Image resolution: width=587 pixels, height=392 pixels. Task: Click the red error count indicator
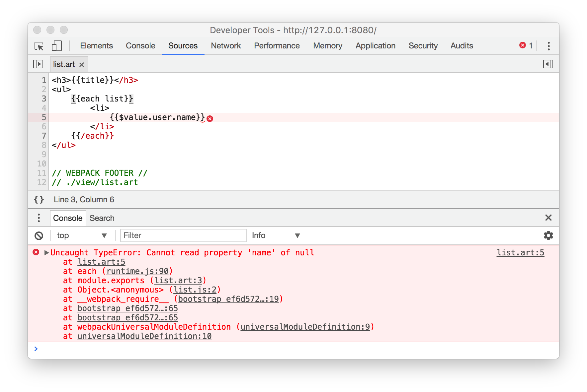coord(526,45)
